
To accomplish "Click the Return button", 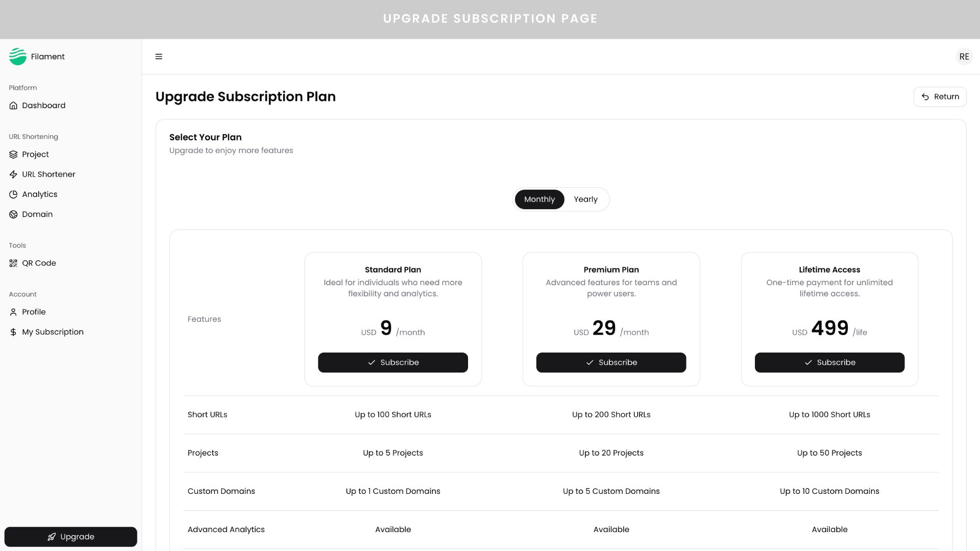I will (940, 97).
